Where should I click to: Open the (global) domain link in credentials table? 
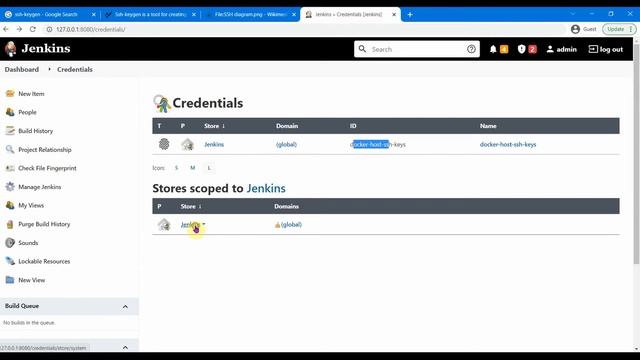(x=286, y=144)
